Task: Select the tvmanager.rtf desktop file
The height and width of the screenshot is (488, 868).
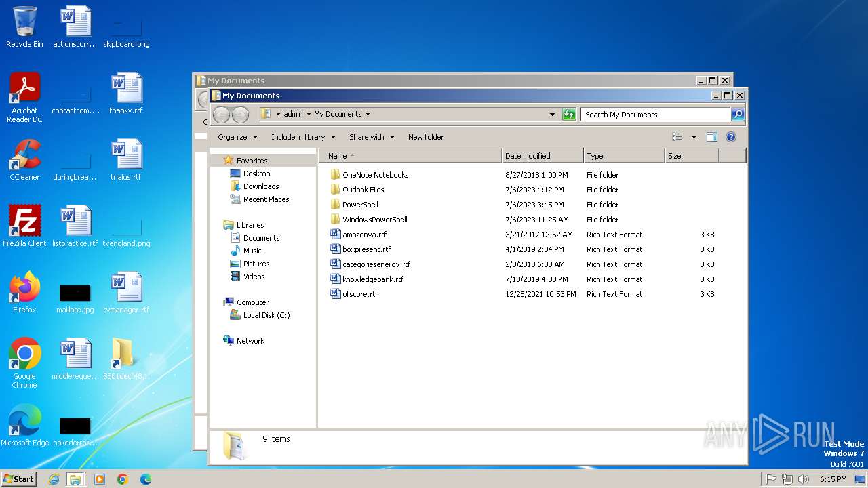Action: pos(126,293)
